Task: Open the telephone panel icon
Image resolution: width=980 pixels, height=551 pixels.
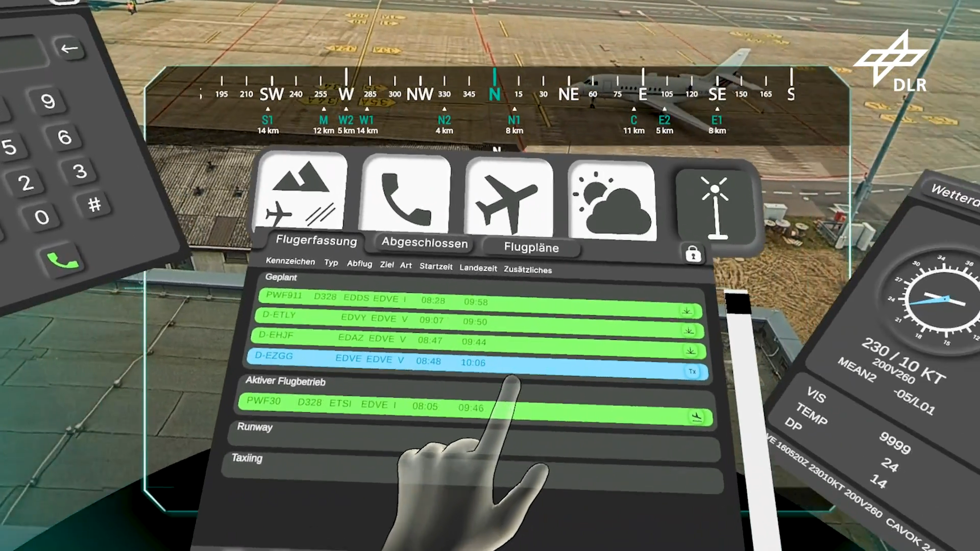Action: pyautogui.click(x=406, y=196)
